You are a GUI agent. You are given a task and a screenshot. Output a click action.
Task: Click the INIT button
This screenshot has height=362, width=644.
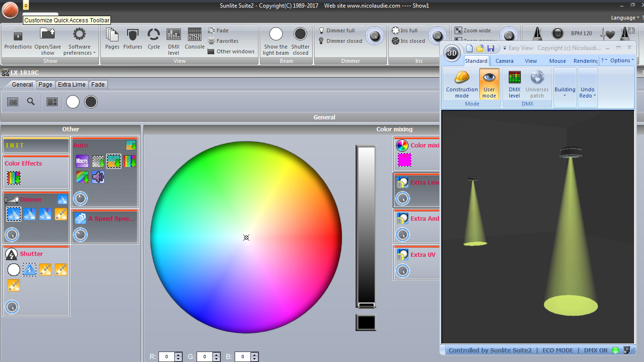[36, 146]
